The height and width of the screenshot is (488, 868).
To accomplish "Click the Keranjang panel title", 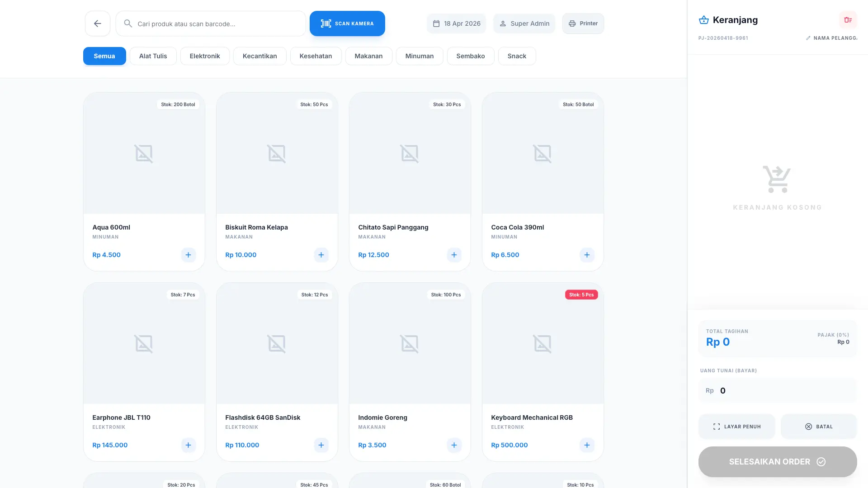I will tap(735, 20).
